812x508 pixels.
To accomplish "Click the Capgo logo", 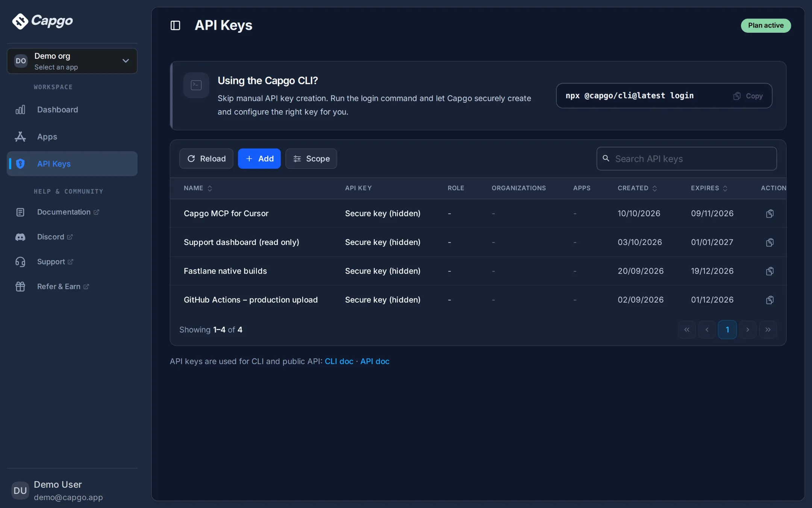I will (x=42, y=21).
